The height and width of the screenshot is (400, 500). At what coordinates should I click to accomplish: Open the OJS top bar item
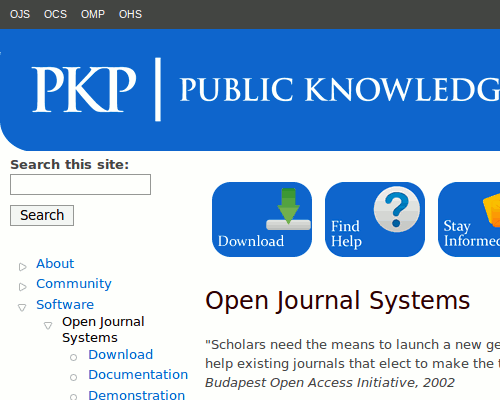20,14
